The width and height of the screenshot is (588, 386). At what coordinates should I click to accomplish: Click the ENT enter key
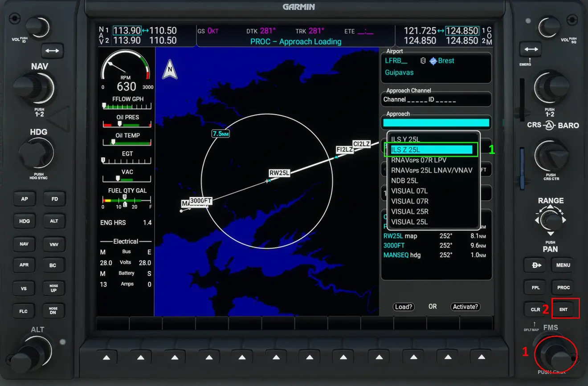(563, 309)
